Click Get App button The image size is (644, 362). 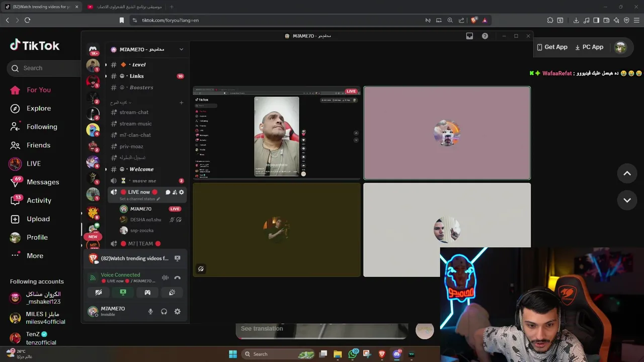coord(552,47)
